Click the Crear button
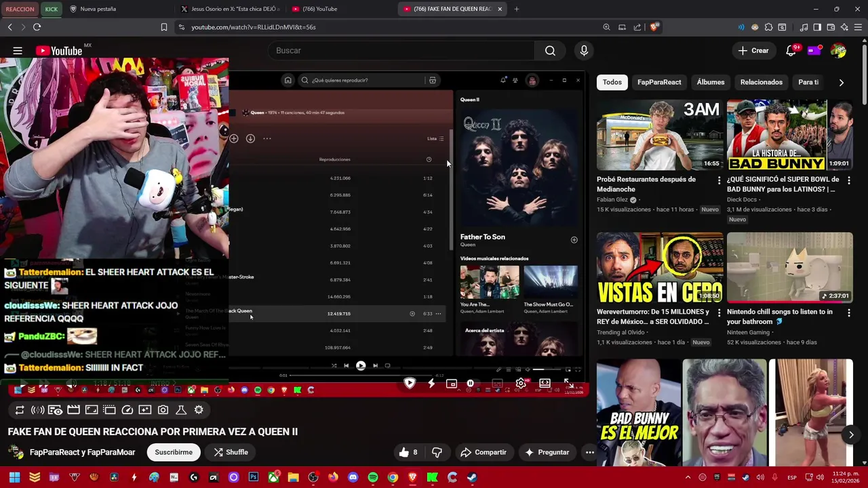 (x=753, y=51)
